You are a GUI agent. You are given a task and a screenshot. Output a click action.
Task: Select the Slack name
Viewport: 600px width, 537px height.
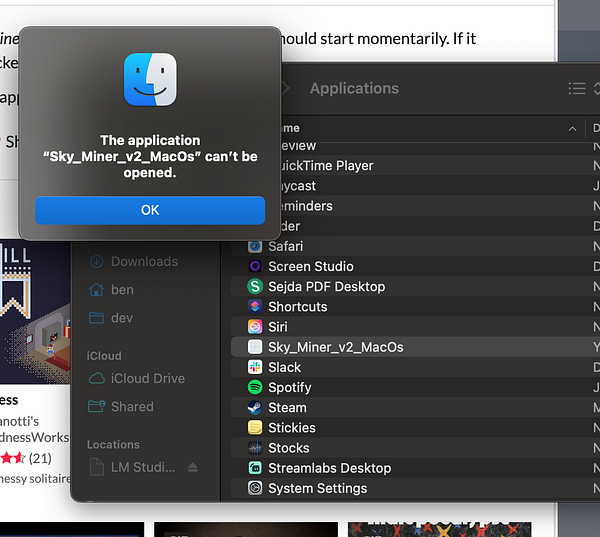click(x=284, y=367)
